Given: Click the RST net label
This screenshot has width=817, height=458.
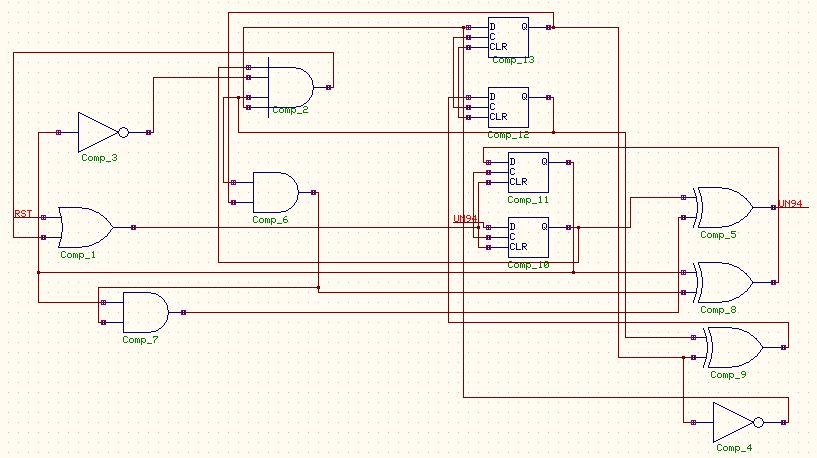Looking at the screenshot, I should pos(23,214).
